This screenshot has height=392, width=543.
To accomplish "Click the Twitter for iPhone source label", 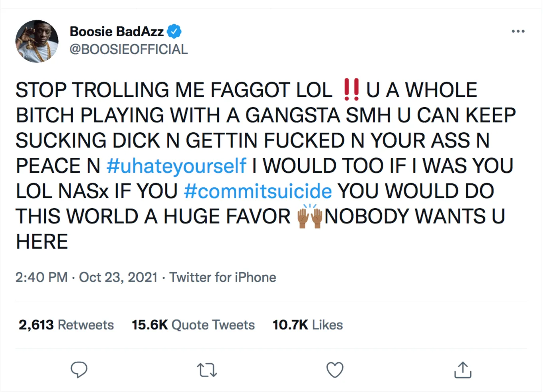I will 223,277.
